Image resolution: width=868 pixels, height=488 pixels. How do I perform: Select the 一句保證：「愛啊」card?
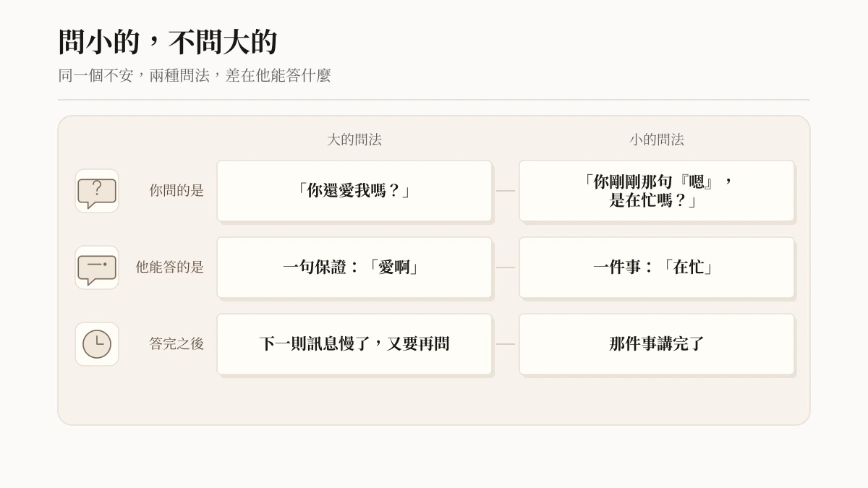pos(354,267)
